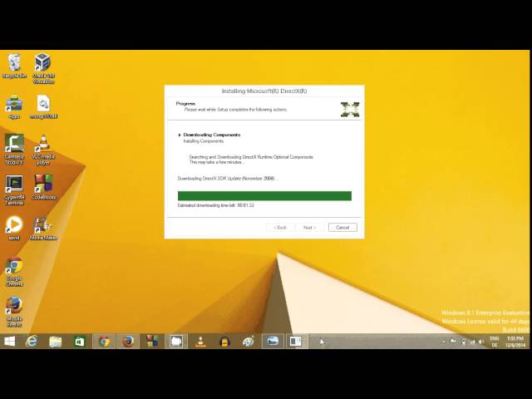This screenshot has height=399, width=532.
Task: Switch to Firefox on the taskbar
Action: click(x=128, y=342)
